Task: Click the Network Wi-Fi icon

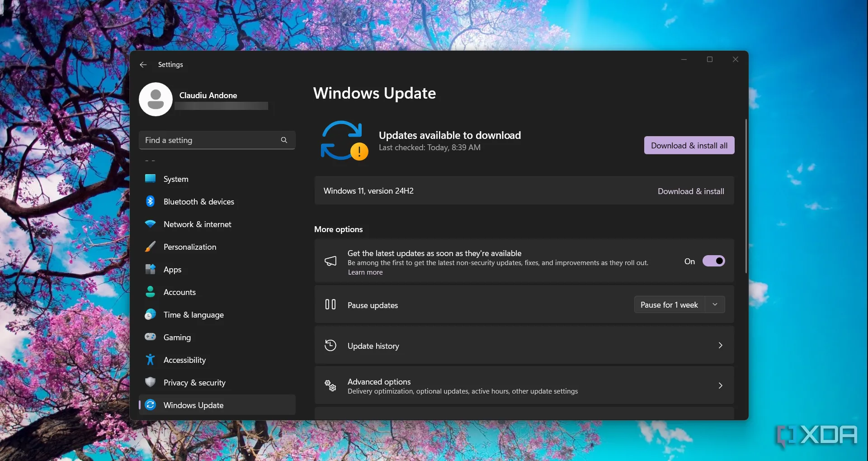Action: pos(151,224)
